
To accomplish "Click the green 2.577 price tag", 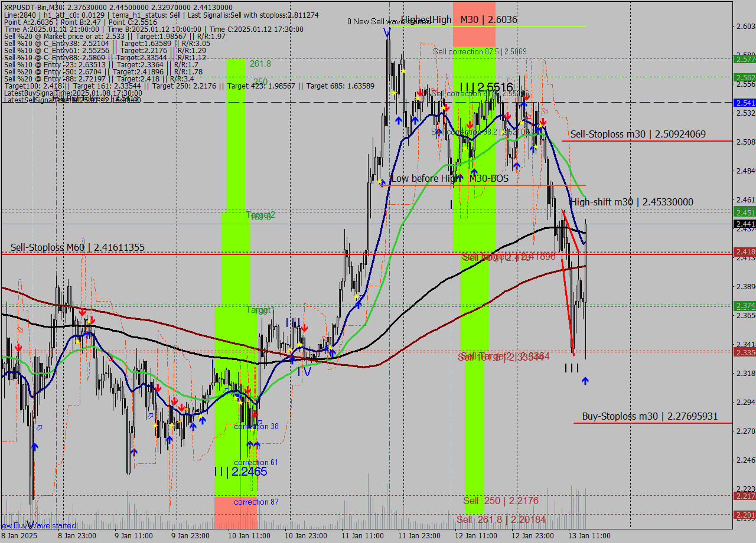I will coord(744,59).
